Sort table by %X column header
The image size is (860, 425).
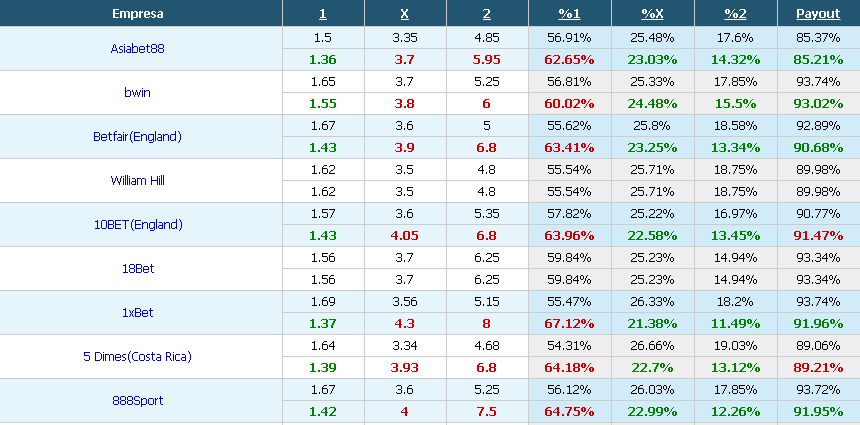(652, 14)
